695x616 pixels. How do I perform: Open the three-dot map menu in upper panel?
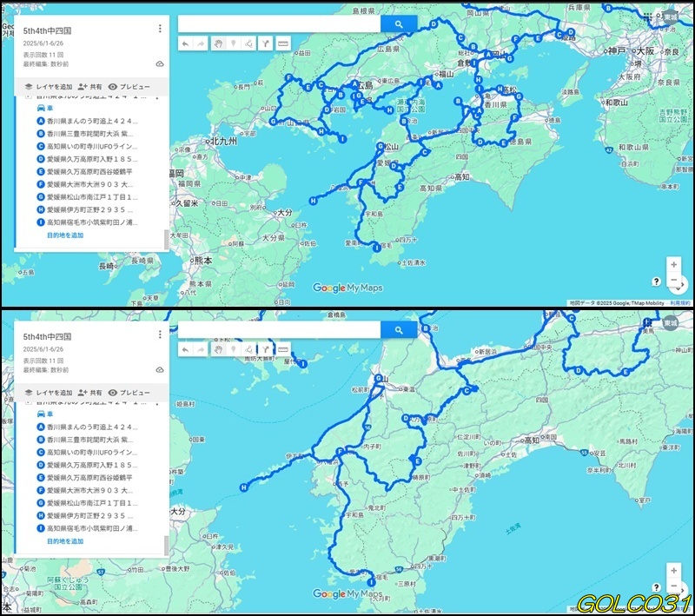[x=160, y=29]
